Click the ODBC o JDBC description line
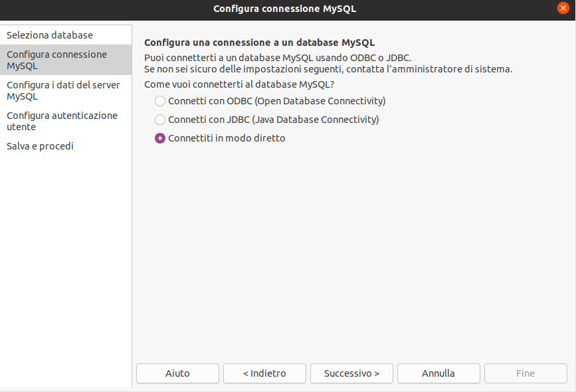The width and height of the screenshot is (576, 392). coord(278,58)
